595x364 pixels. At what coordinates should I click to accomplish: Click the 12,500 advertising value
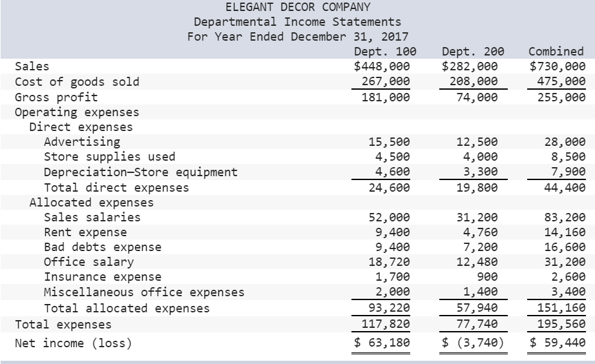pos(477,142)
